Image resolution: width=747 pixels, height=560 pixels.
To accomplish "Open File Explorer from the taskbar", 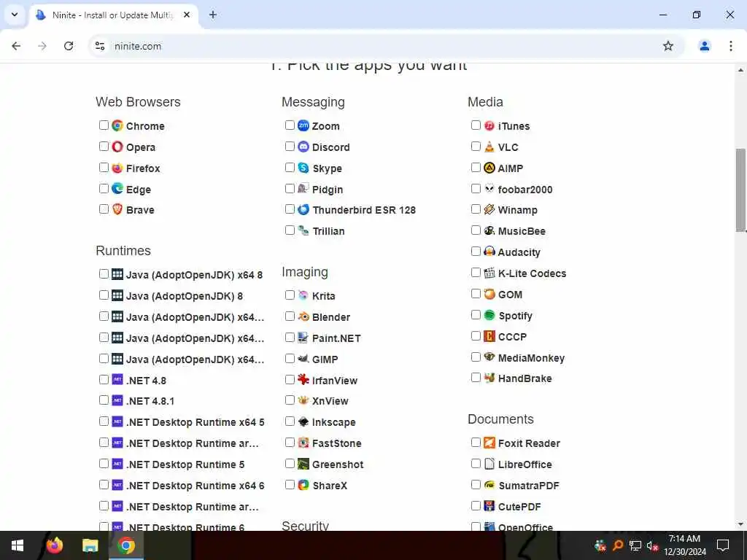I will [x=90, y=545].
